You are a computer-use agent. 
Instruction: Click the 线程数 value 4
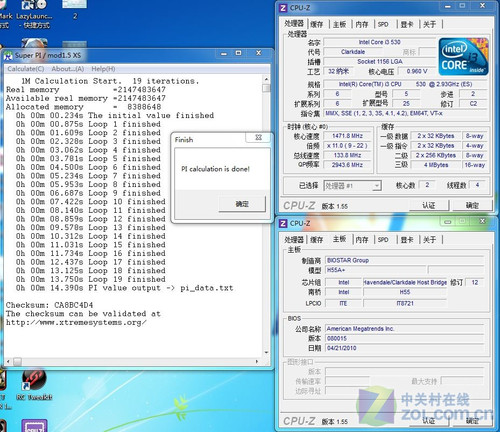pyautogui.click(x=477, y=185)
